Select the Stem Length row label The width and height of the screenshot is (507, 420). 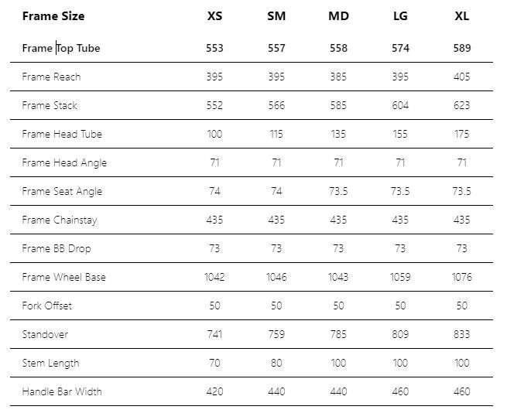(50, 363)
